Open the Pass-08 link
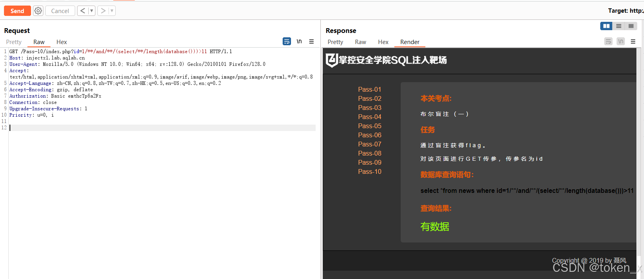 (369, 154)
